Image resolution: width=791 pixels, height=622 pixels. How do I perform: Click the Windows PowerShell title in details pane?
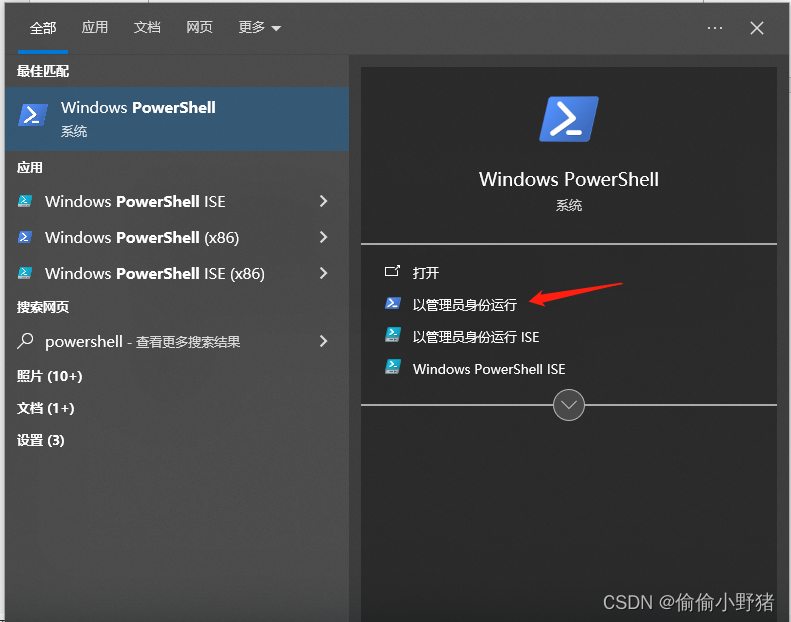pyautogui.click(x=569, y=180)
